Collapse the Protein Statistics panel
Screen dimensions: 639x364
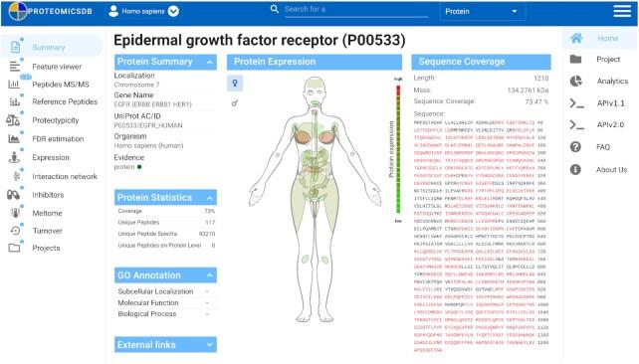[x=209, y=198]
